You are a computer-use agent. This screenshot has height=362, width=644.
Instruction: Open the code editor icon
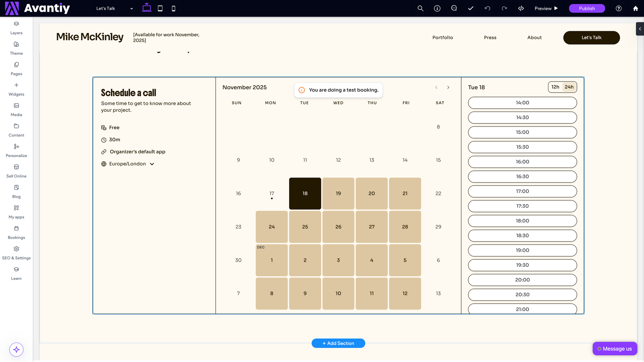521,8
